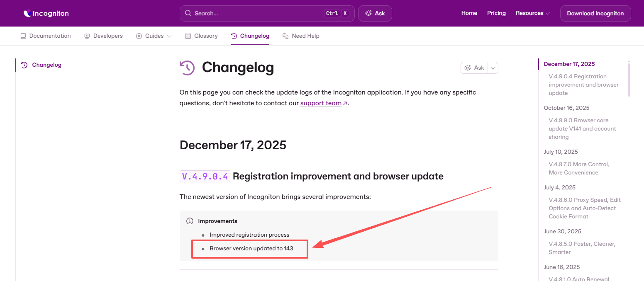Open the dropdown arrow beside page Ask button

click(x=493, y=68)
